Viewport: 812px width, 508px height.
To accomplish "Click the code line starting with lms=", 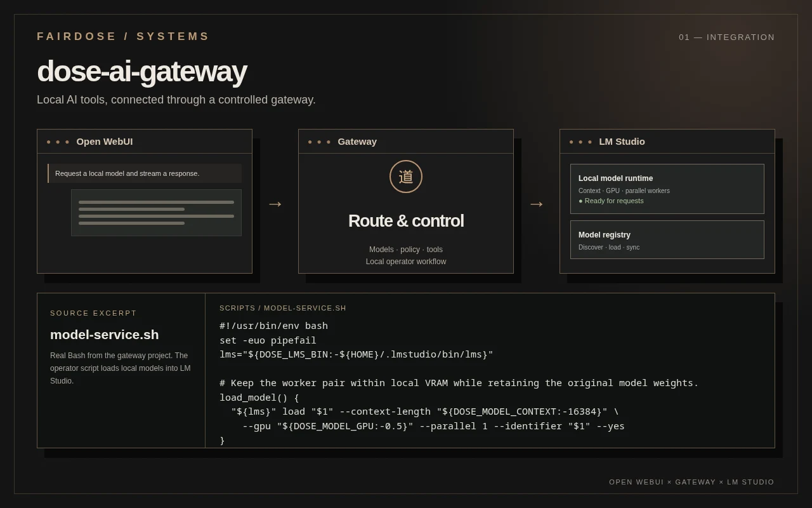I will [357, 354].
